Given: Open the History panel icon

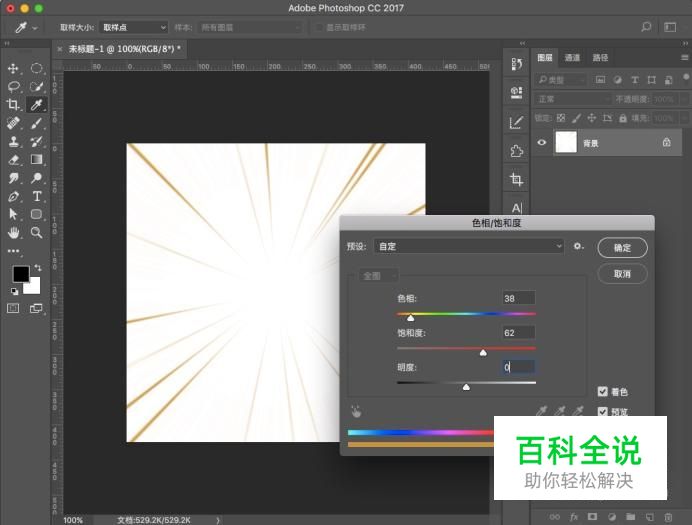Looking at the screenshot, I should pyautogui.click(x=516, y=64).
